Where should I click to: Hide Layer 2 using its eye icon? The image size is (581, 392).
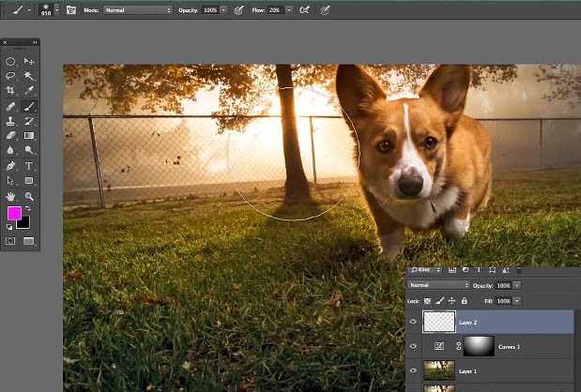click(x=414, y=323)
